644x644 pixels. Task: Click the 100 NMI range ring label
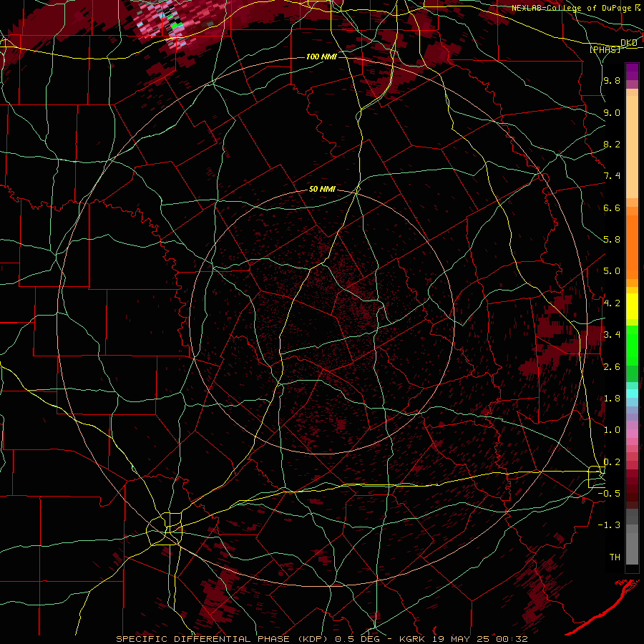321,57
